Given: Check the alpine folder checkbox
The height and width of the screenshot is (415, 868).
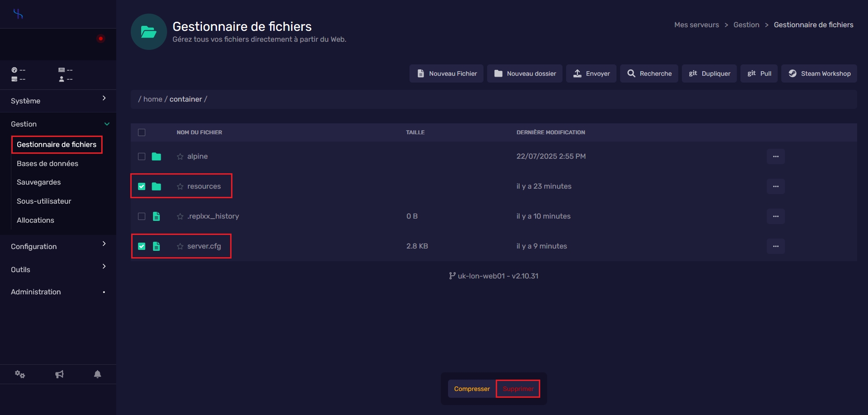Looking at the screenshot, I should coord(142,156).
